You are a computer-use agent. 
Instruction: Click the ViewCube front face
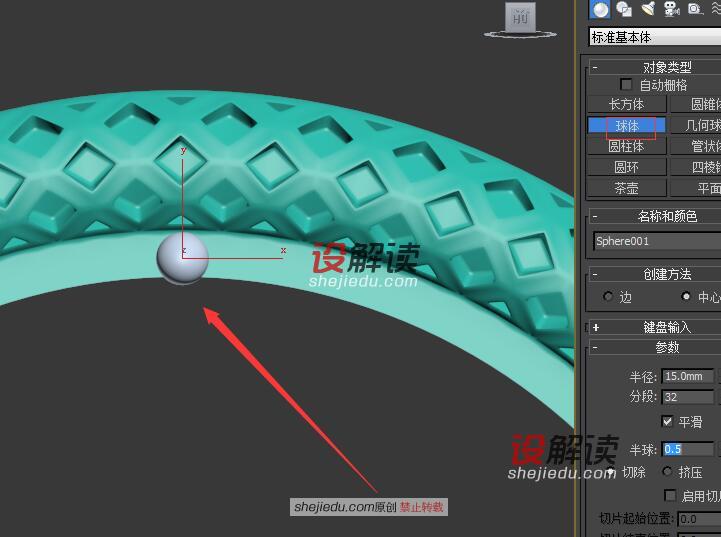(520, 17)
